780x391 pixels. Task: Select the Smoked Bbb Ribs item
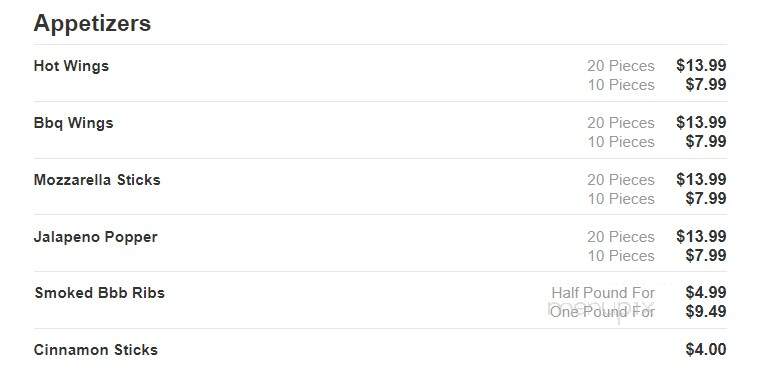tap(99, 293)
